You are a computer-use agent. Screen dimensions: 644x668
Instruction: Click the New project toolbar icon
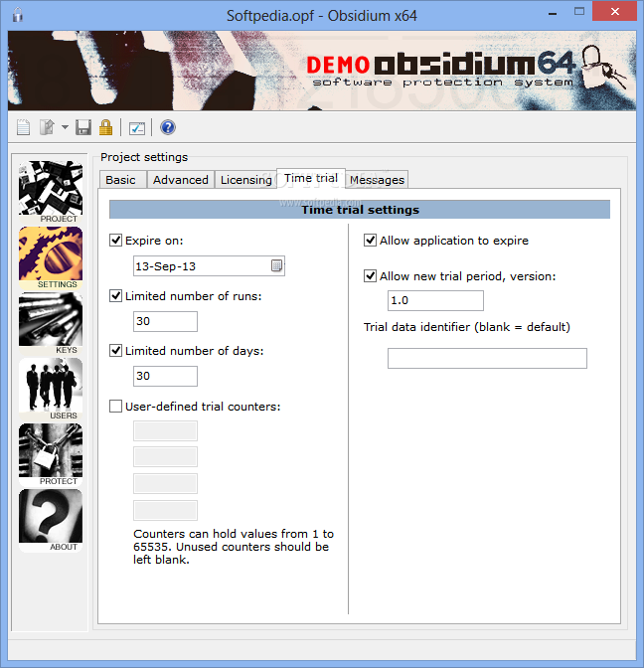pyautogui.click(x=24, y=127)
